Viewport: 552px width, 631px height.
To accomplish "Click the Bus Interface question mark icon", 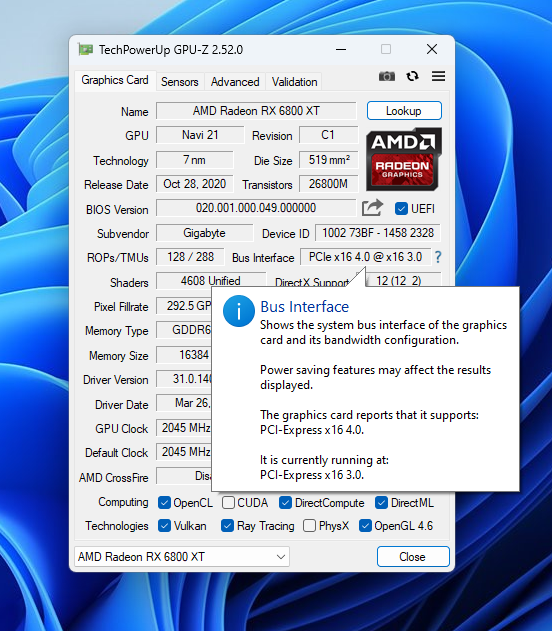I will point(438,257).
